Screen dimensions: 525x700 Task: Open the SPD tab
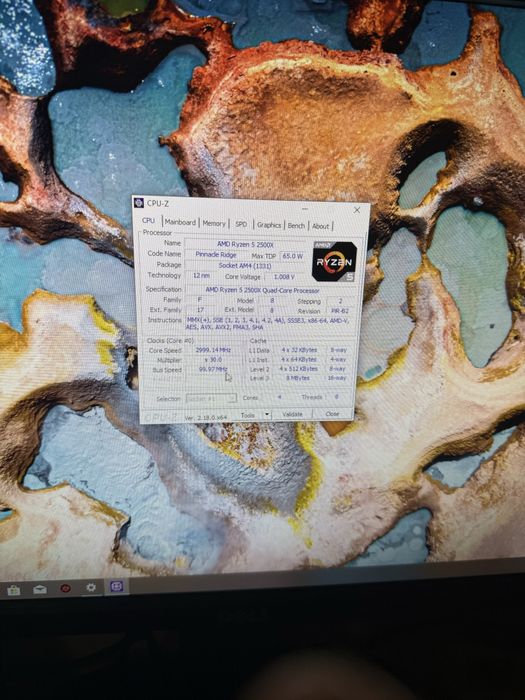(241, 224)
